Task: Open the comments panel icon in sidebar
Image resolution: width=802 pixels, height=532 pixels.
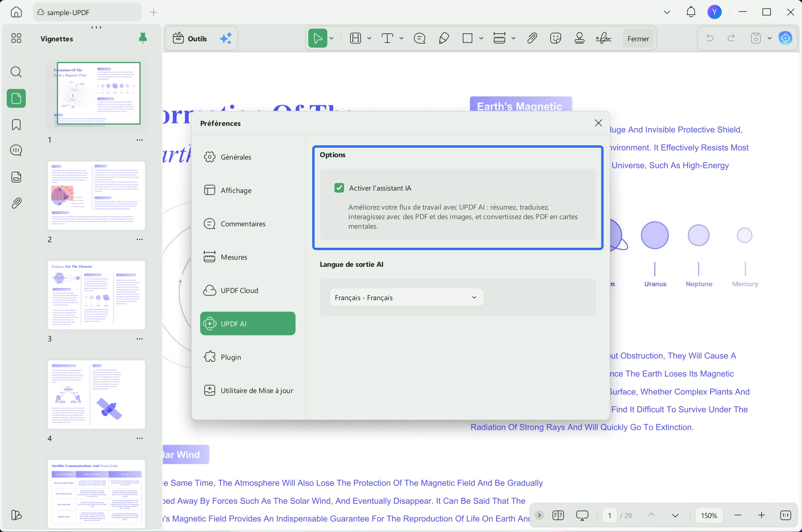Action: pyautogui.click(x=16, y=150)
